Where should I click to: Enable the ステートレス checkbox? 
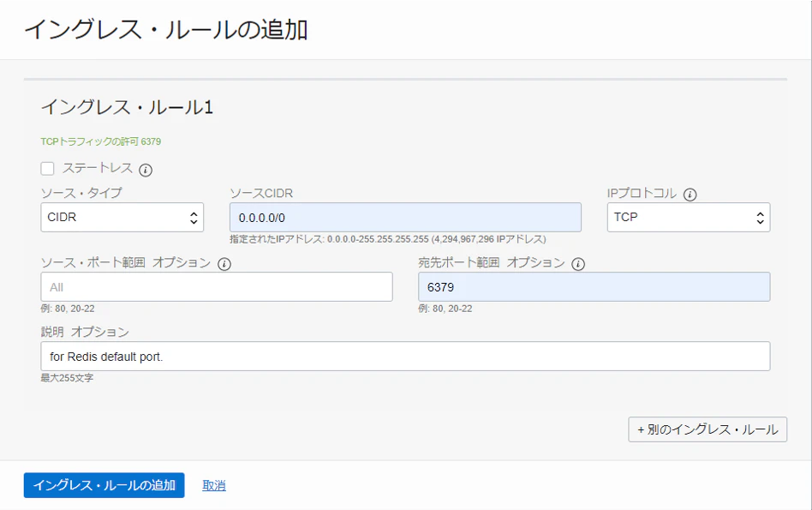click(47, 169)
